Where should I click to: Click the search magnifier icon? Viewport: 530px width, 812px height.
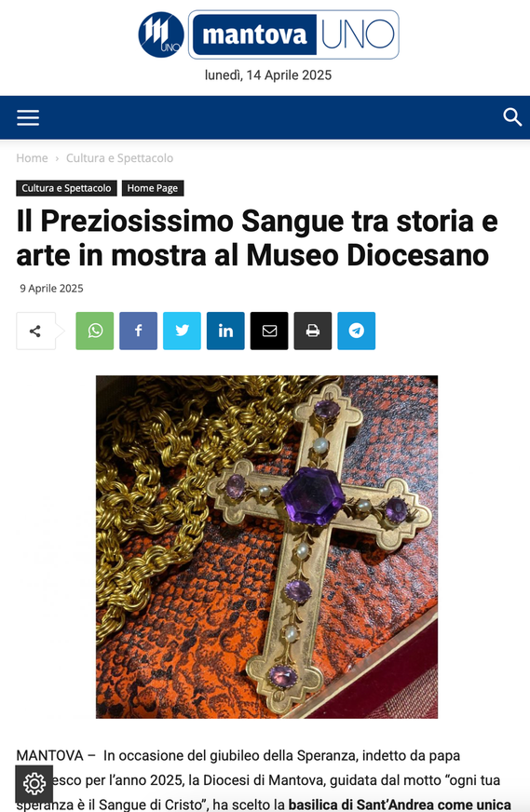click(512, 117)
